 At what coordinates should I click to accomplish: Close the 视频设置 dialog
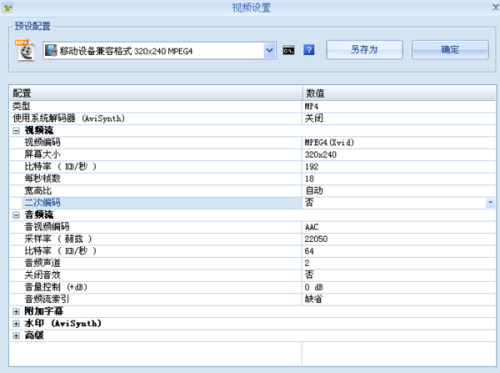pos(495,7)
